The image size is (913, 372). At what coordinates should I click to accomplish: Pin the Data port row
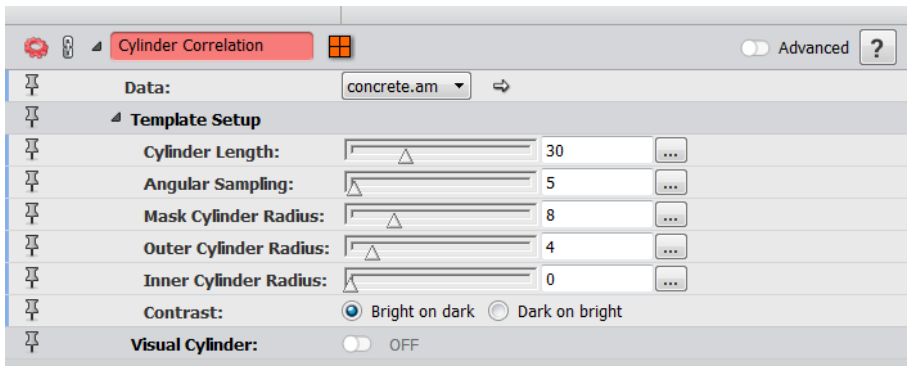[33, 87]
